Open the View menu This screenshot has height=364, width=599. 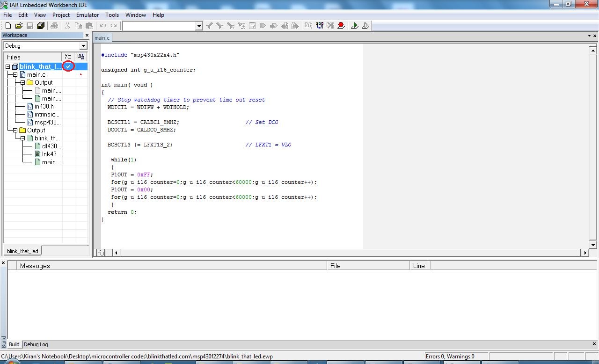click(40, 15)
